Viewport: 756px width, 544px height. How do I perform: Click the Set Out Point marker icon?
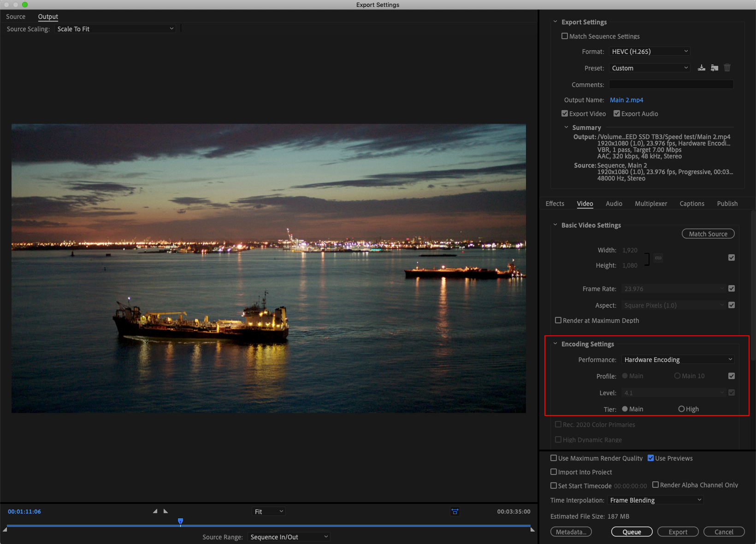166,511
